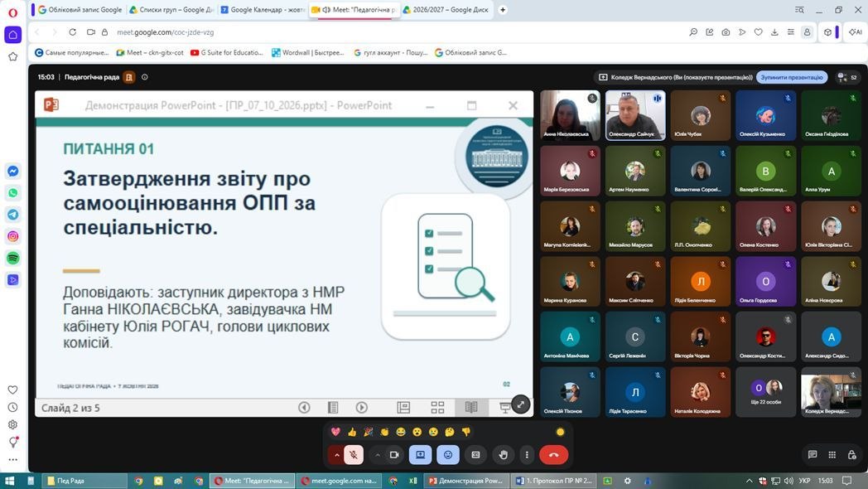Send heart reaction in Meet

point(335,432)
